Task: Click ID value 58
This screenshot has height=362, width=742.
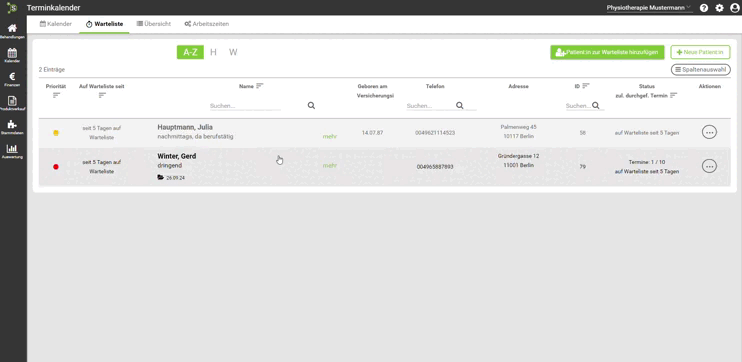Action: [583, 133]
